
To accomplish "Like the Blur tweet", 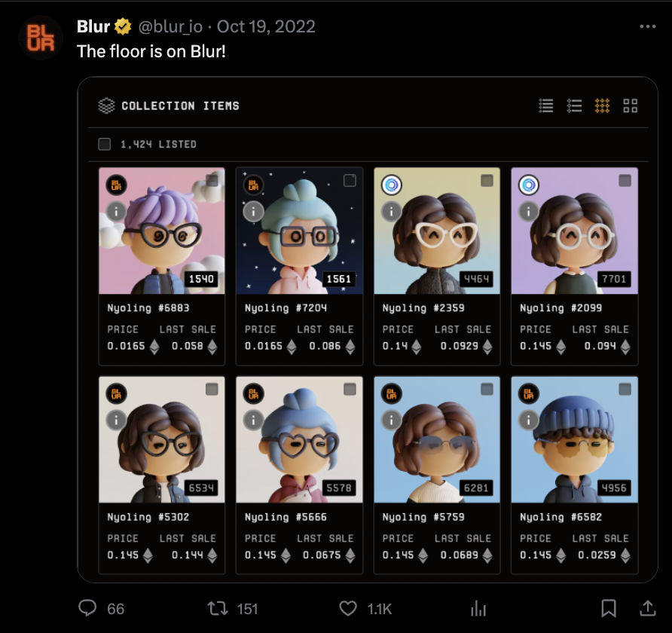I will tap(347, 608).
